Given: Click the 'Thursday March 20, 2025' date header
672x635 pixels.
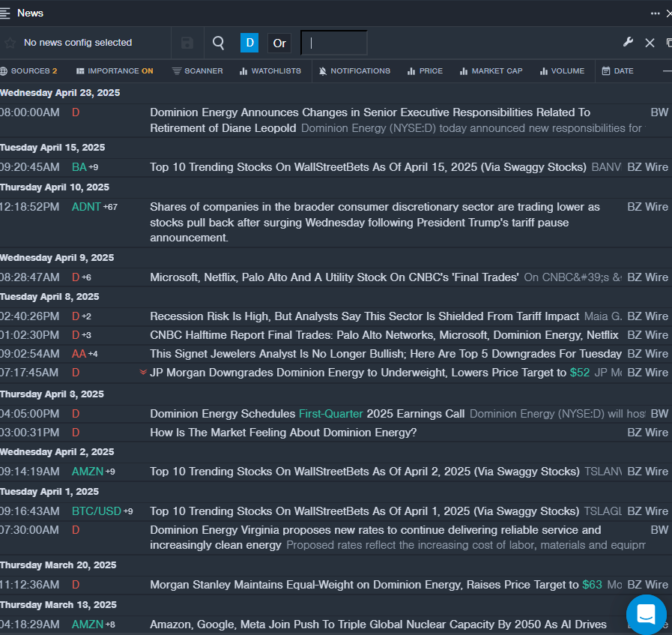Looking at the screenshot, I should click(58, 565).
